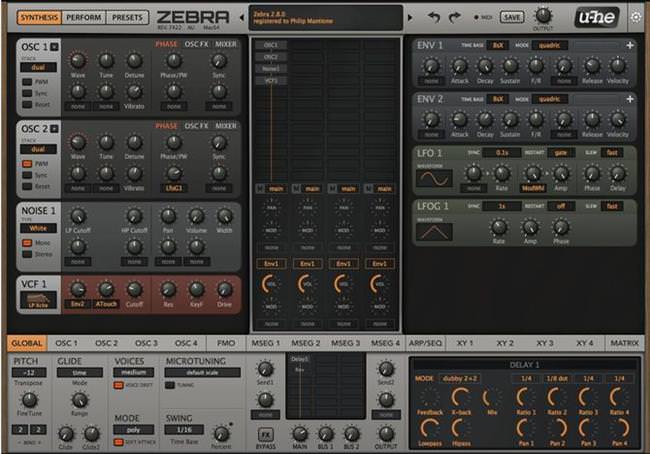Click the OSC 1 menu square icon
The height and width of the screenshot is (454, 650).
(x=54, y=47)
